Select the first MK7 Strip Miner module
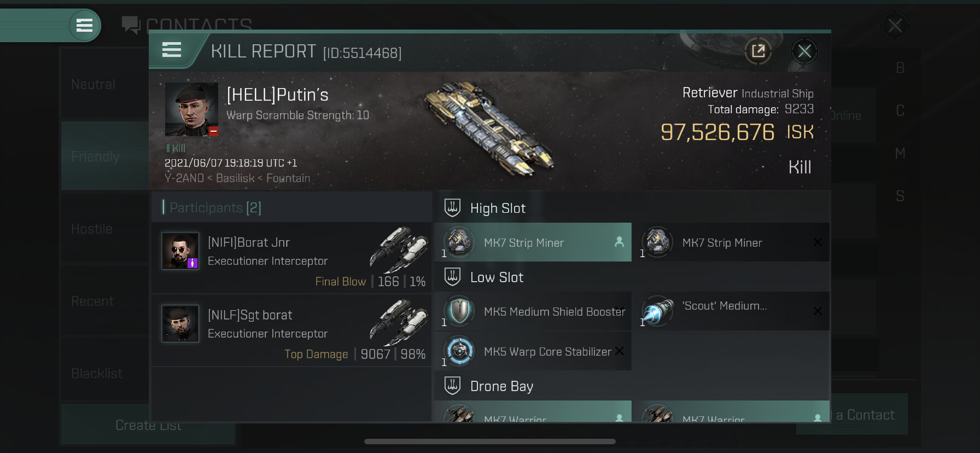This screenshot has width=980, height=453. 533,242
